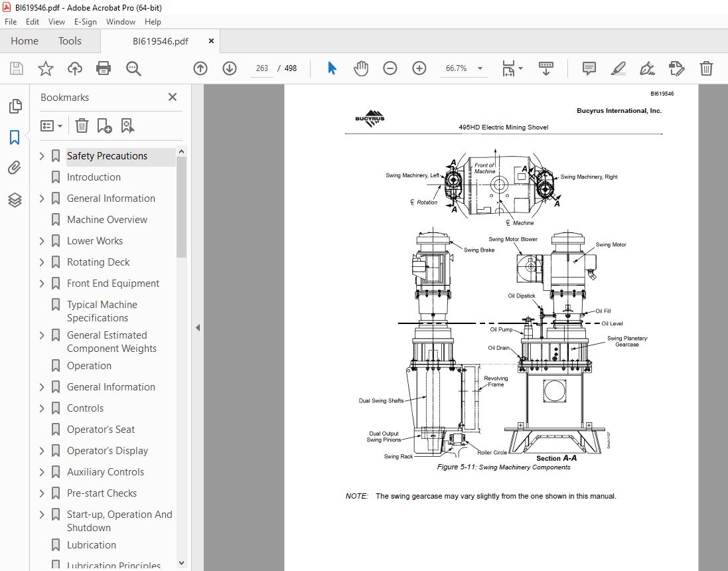Expand the Rotating Deck bookmark
The height and width of the screenshot is (571, 728).
[42, 262]
